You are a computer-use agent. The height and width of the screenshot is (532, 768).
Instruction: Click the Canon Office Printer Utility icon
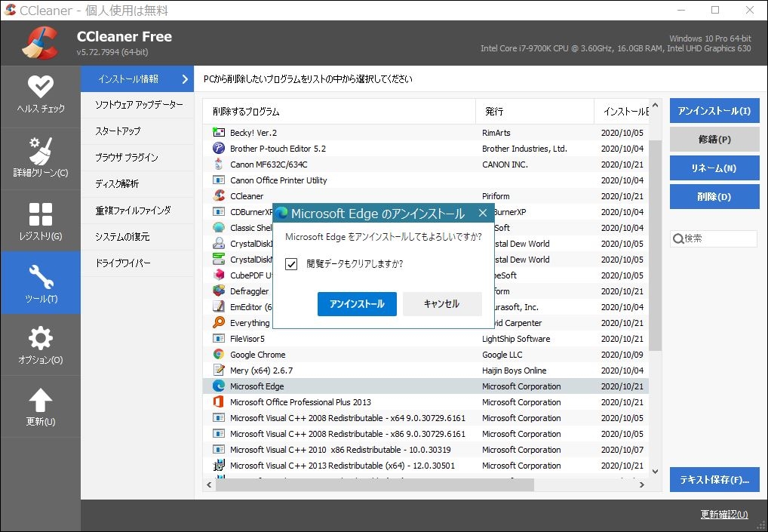[x=219, y=180]
